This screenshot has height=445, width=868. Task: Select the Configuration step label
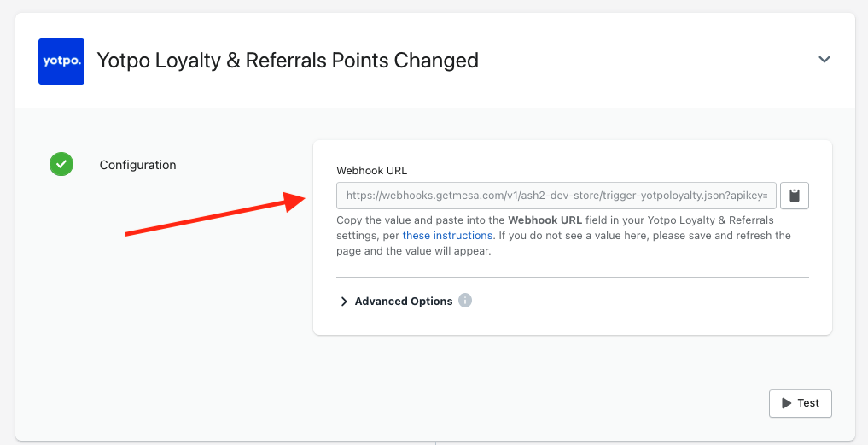138,165
